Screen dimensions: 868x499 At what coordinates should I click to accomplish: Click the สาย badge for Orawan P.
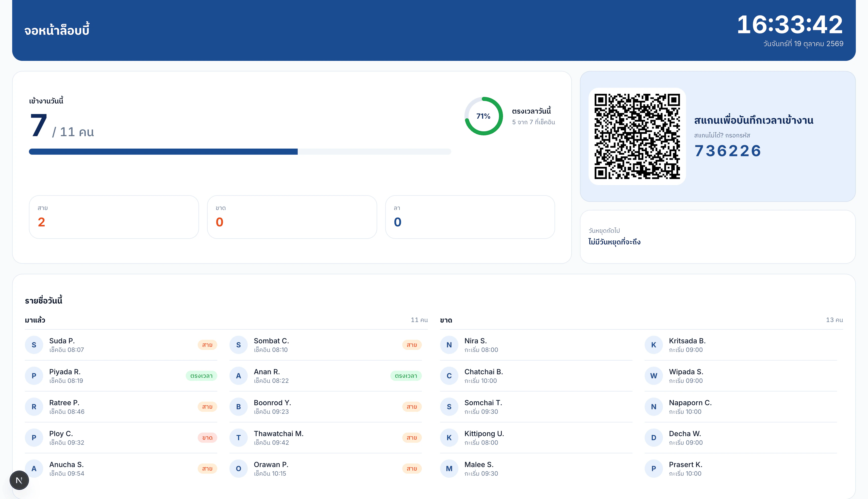click(411, 469)
